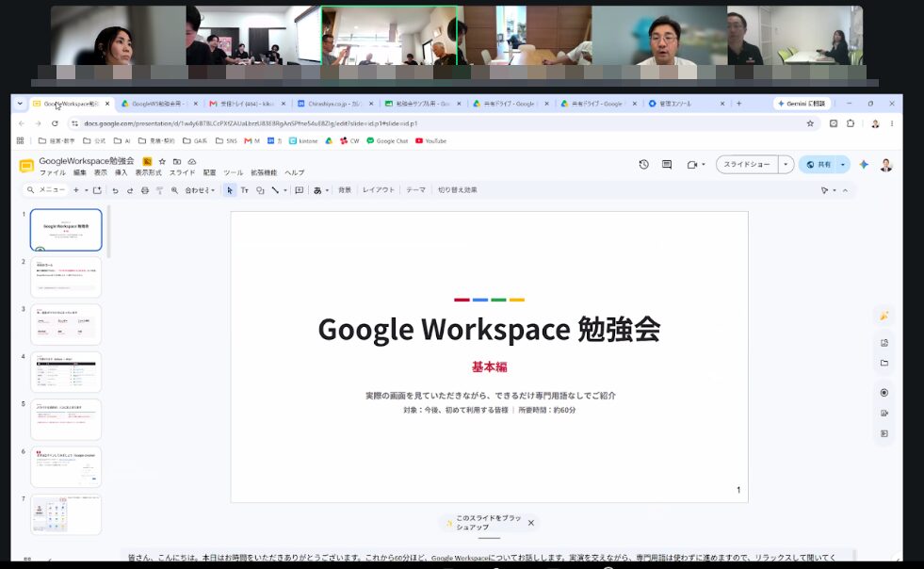Click the レイアウト layout button
The image size is (924, 569).
[379, 190]
